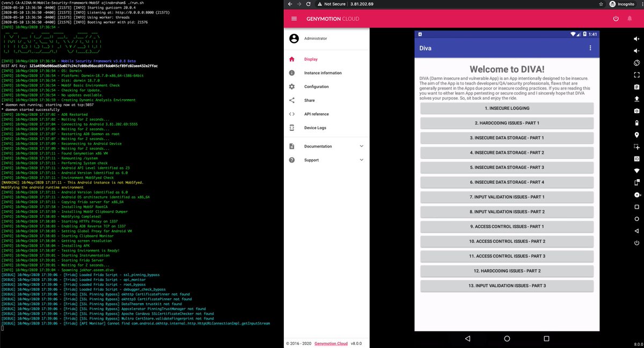Click the Administrator account avatar
This screenshot has width=644, height=348.
(x=294, y=39)
